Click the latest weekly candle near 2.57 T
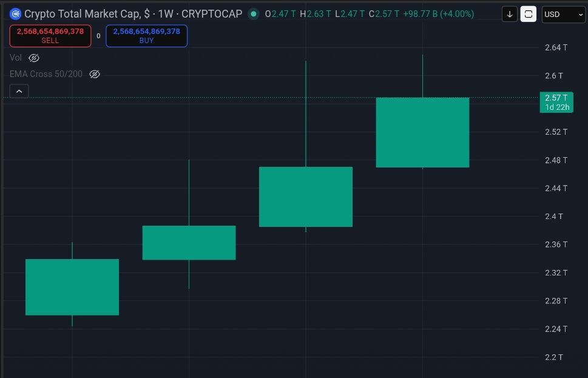The width and height of the screenshot is (588, 378). tap(422, 132)
